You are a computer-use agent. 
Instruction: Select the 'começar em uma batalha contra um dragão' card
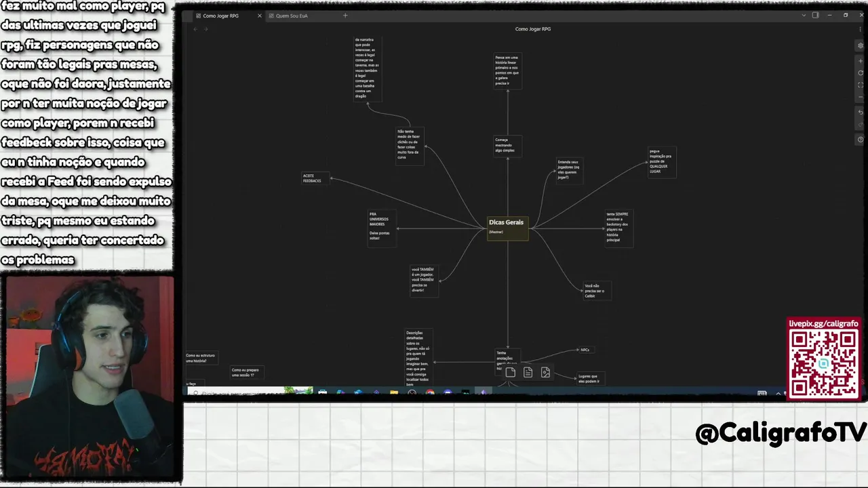[x=368, y=68]
